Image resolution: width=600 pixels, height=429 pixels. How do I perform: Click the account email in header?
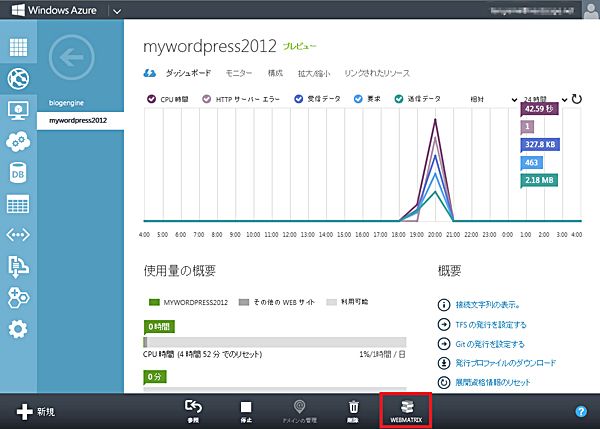tap(532, 11)
